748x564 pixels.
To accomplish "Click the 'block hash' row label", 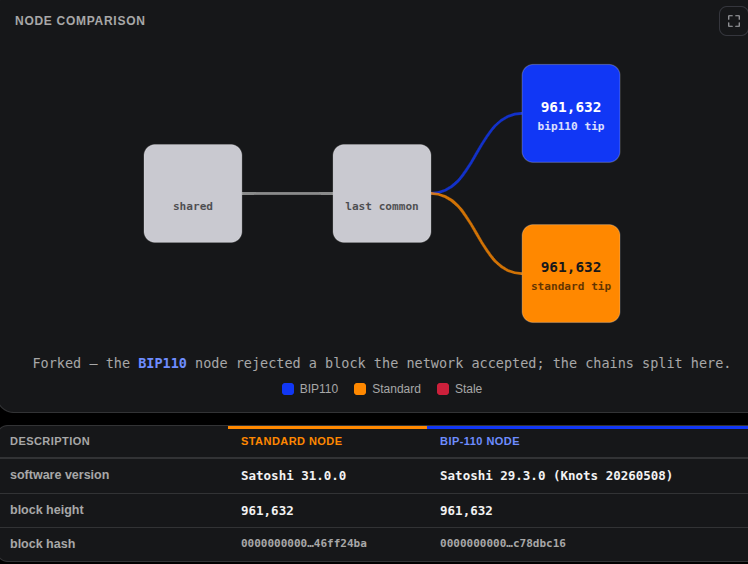I will coord(42,544).
